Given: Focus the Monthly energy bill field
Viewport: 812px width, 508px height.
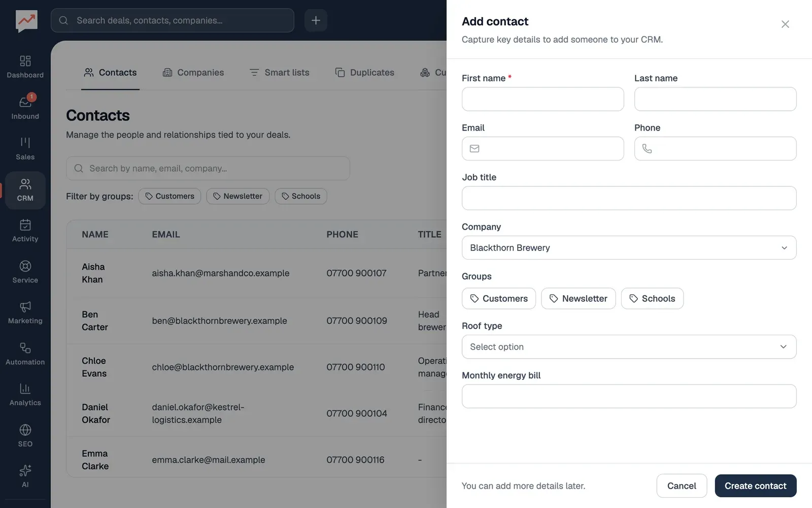Looking at the screenshot, I should (x=629, y=396).
